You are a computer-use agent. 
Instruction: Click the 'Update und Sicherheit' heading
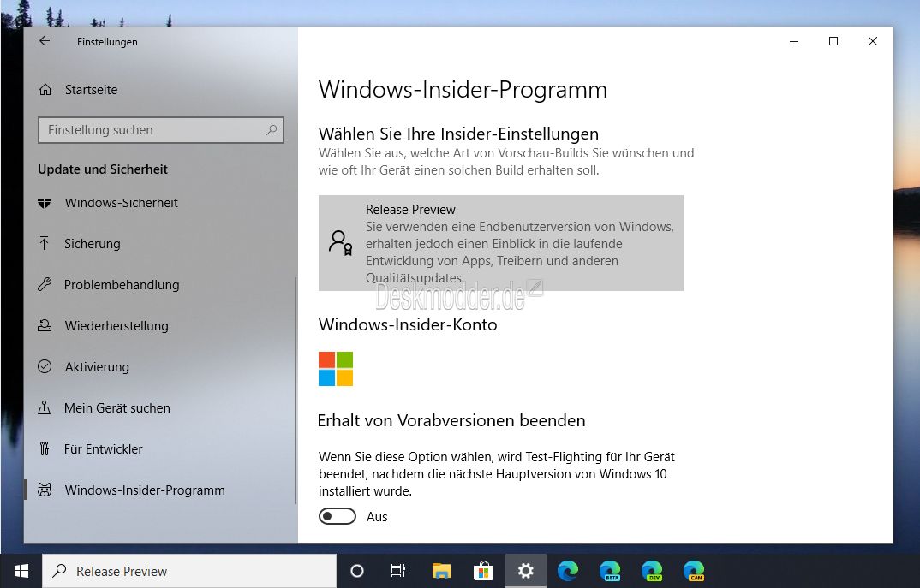coord(103,169)
